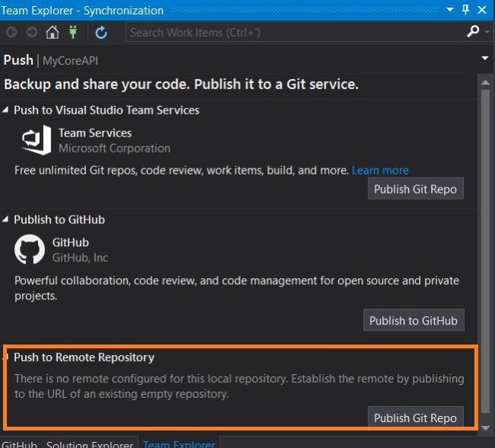The image size is (495, 448).
Task: Open the window position dropdown arrow
Action: tap(450, 11)
